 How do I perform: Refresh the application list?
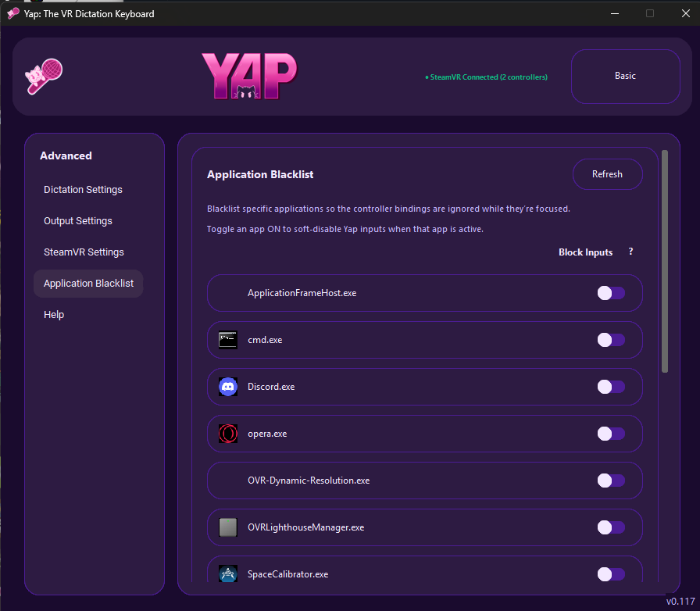click(x=607, y=174)
